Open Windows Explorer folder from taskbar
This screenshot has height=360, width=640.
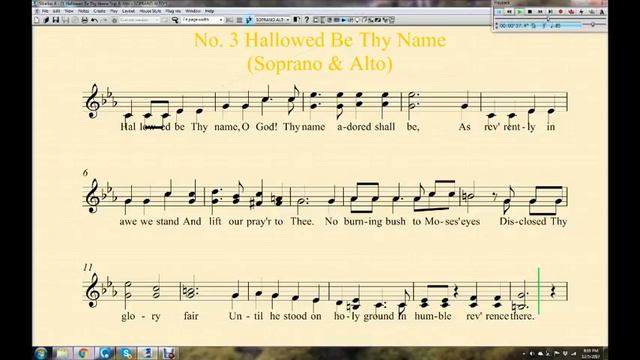coord(62,353)
